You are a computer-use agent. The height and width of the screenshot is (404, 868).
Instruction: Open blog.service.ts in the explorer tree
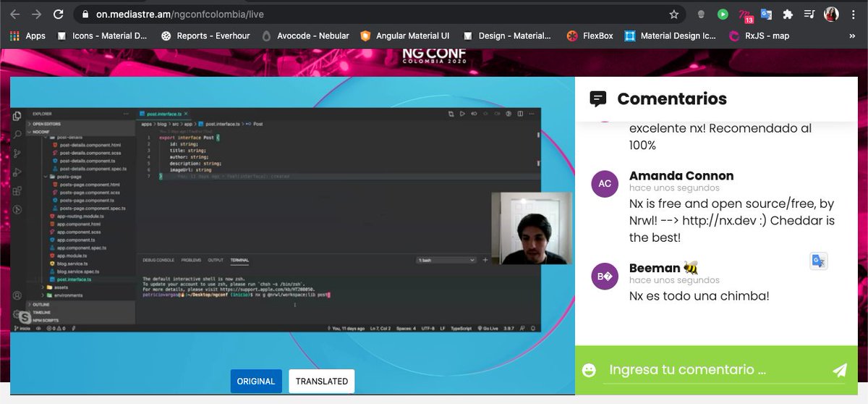pos(69,264)
